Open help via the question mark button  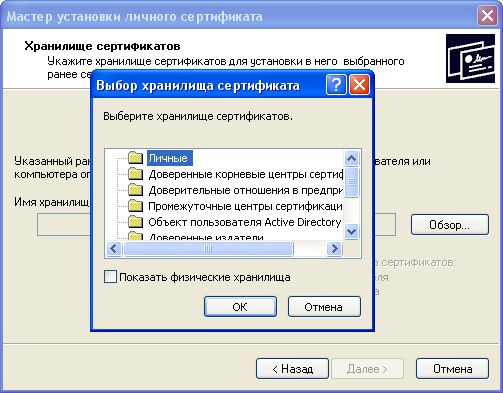336,85
